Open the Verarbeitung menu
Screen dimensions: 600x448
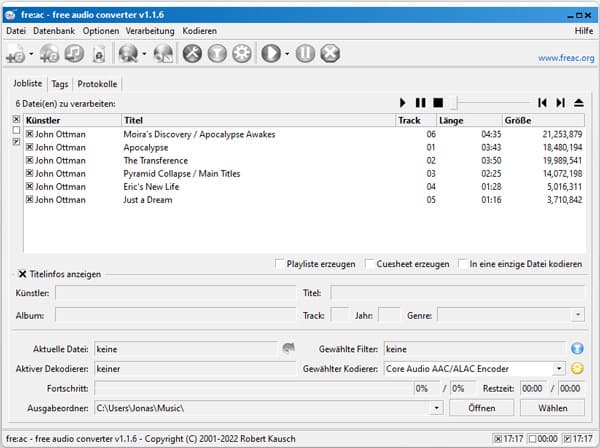click(150, 31)
